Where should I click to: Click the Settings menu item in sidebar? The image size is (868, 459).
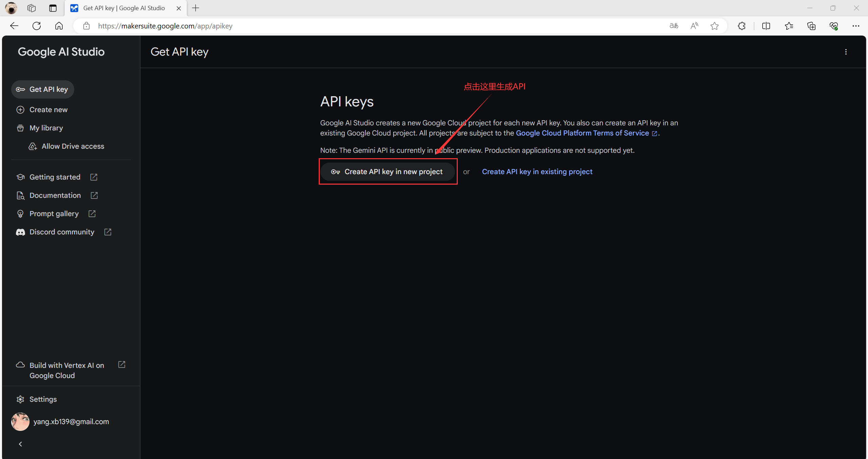pyautogui.click(x=43, y=399)
